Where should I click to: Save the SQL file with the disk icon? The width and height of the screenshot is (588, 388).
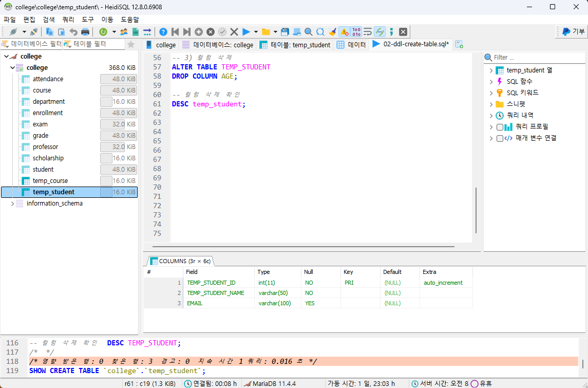[x=284, y=31]
